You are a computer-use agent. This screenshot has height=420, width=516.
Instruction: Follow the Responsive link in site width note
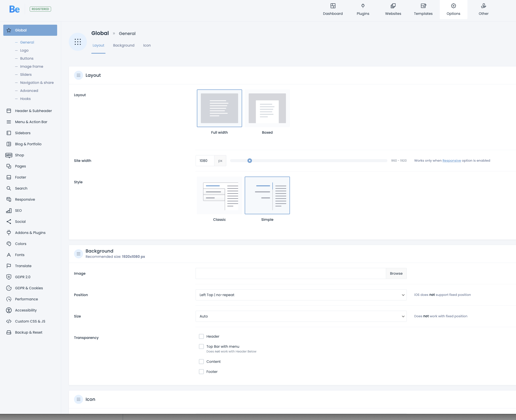[x=452, y=161]
